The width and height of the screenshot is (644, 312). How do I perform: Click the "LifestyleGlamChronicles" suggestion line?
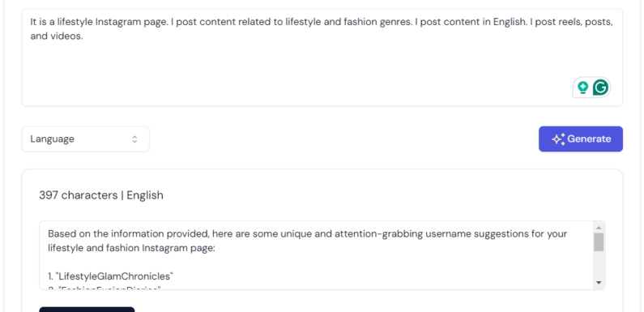click(110, 276)
